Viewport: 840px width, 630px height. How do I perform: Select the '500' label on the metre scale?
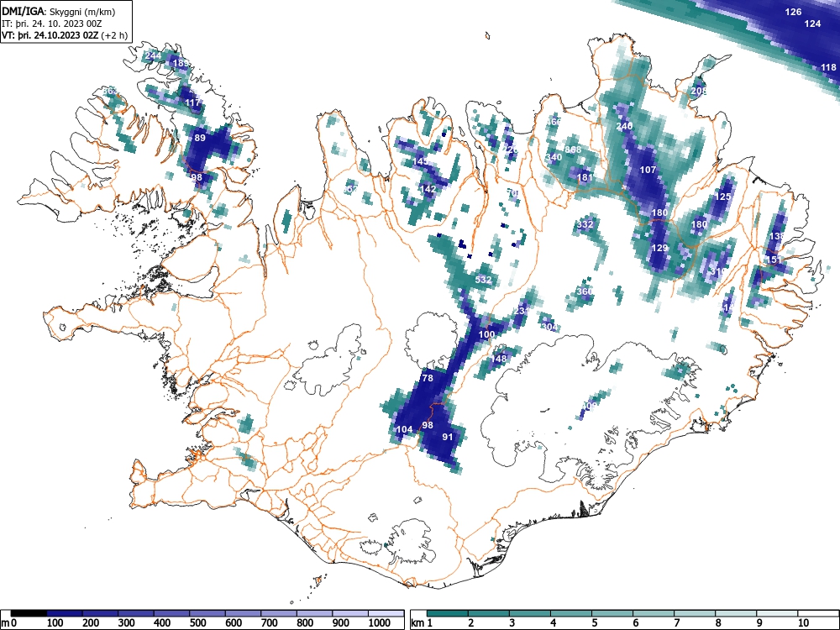pyautogui.click(x=197, y=623)
